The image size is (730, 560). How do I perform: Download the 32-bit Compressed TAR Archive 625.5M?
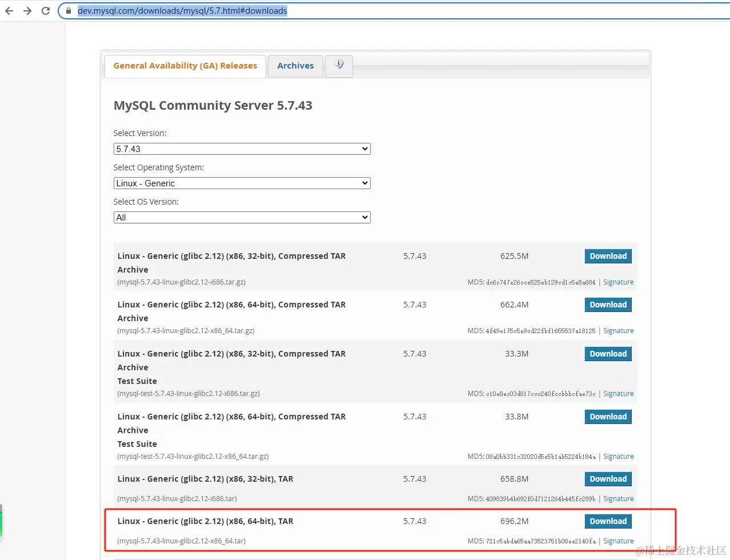click(x=608, y=256)
